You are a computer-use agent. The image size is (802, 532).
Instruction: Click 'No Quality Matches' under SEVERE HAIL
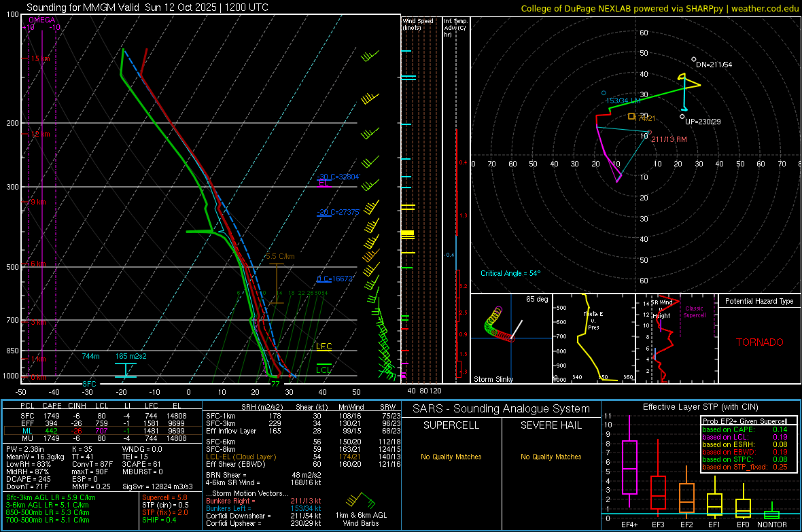pyautogui.click(x=551, y=457)
